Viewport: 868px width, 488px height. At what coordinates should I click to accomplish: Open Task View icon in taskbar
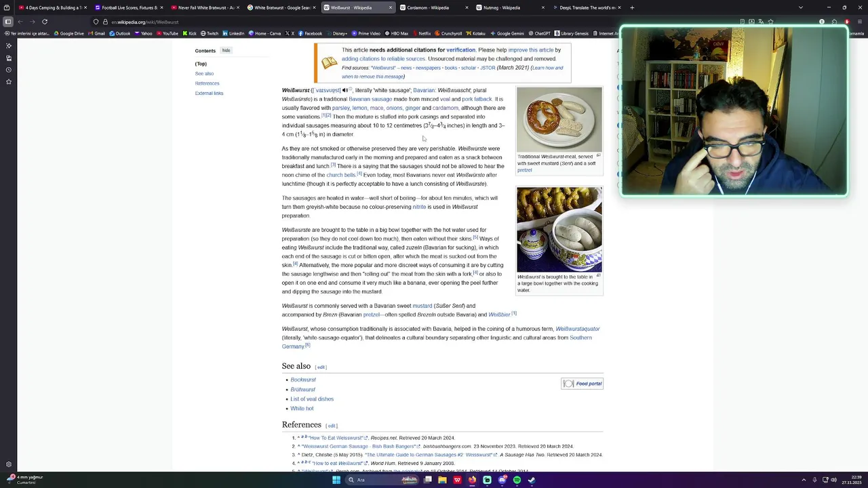[x=428, y=480]
